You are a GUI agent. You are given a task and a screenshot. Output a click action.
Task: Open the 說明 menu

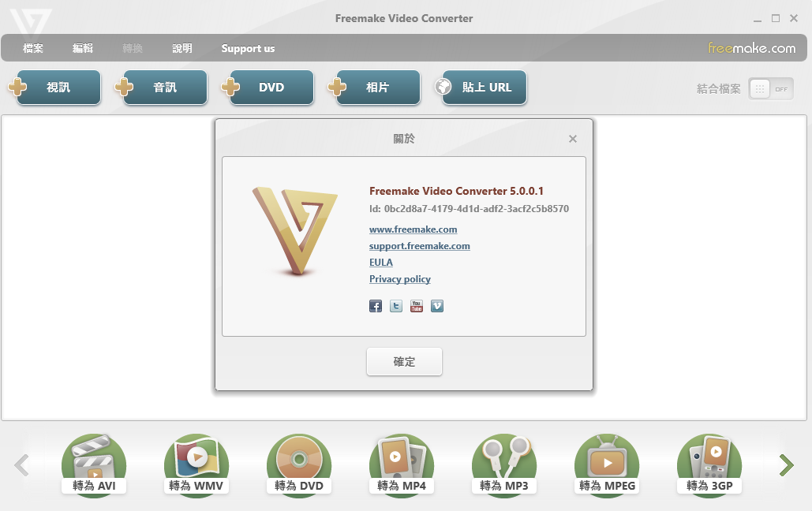(182, 48)
